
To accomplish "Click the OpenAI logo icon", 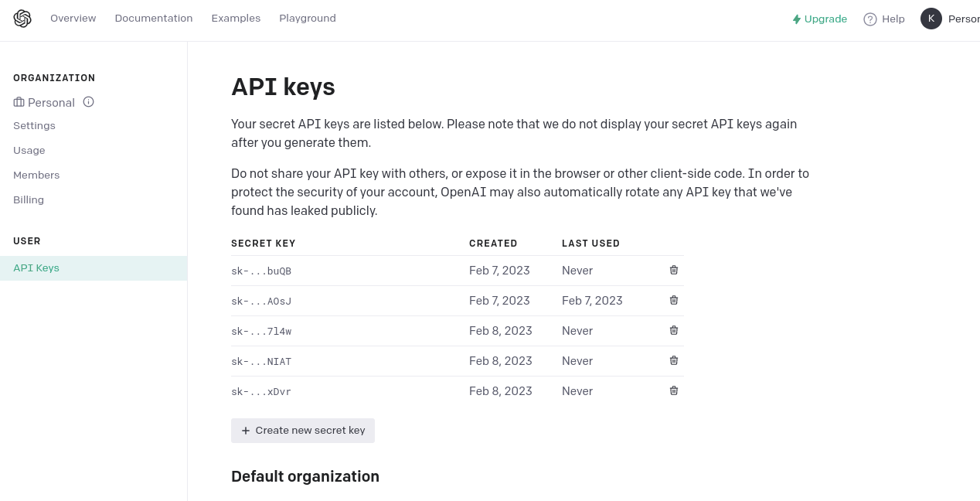I will click(22, 19).
